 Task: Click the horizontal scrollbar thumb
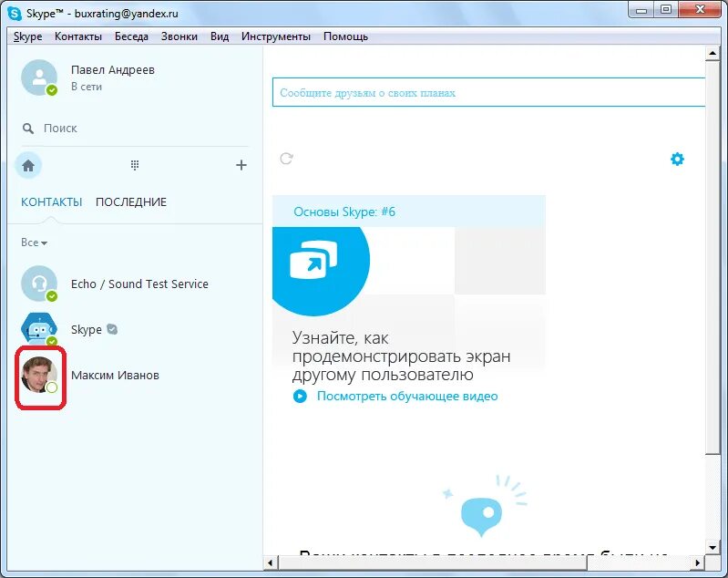[433, 563]
